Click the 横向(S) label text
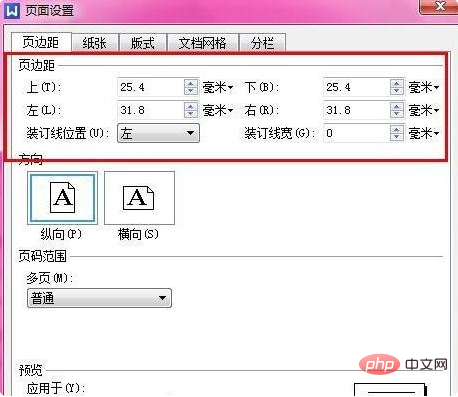 (138, 234)
